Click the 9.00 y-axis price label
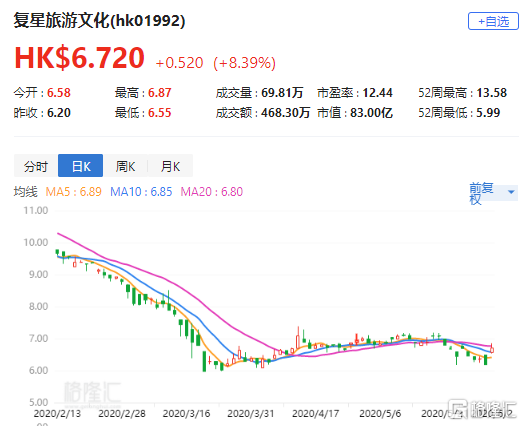 pos(38,275)
